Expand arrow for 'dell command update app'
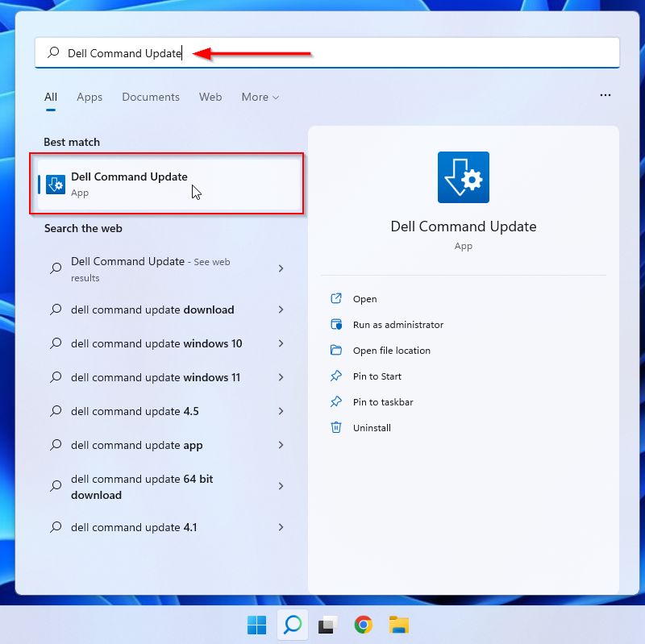Image resolution: width=645 pixels, height=644 pixels. [x=281, y=445]
